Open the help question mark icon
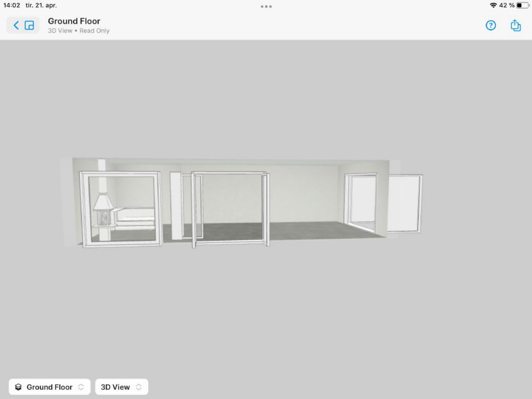 click(x=490, y=25)
